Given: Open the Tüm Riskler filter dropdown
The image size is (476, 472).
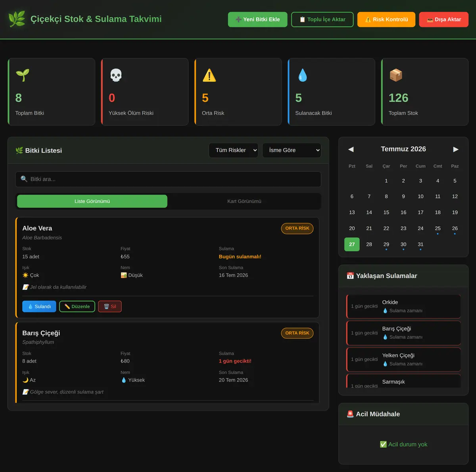Looking at the screenshot, I should (234, 150).
